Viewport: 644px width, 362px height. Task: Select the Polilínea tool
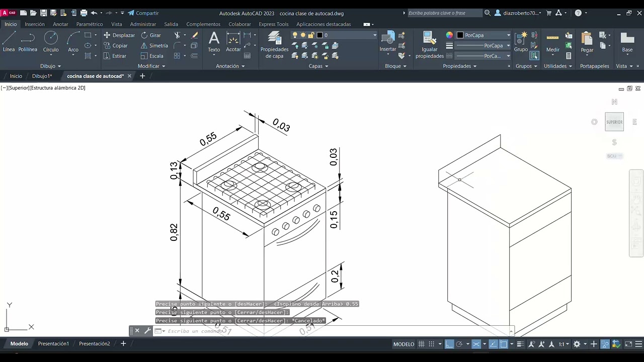tap(28, 41)
